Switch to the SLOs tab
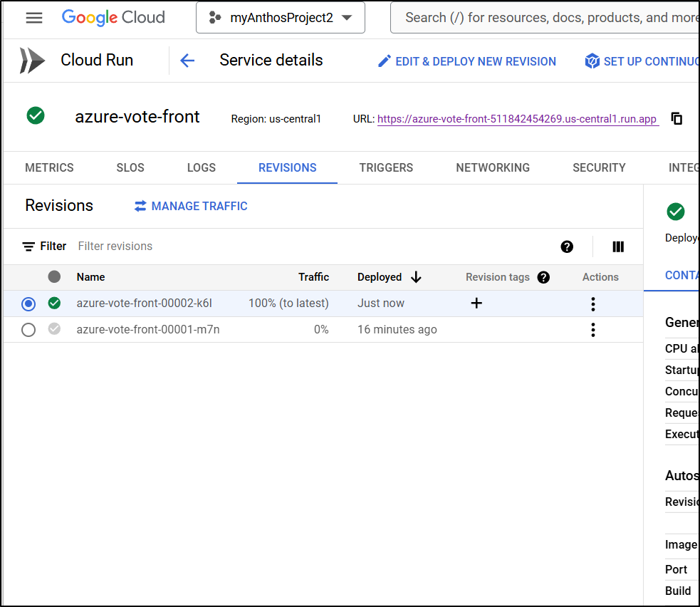 coord(130,167)
